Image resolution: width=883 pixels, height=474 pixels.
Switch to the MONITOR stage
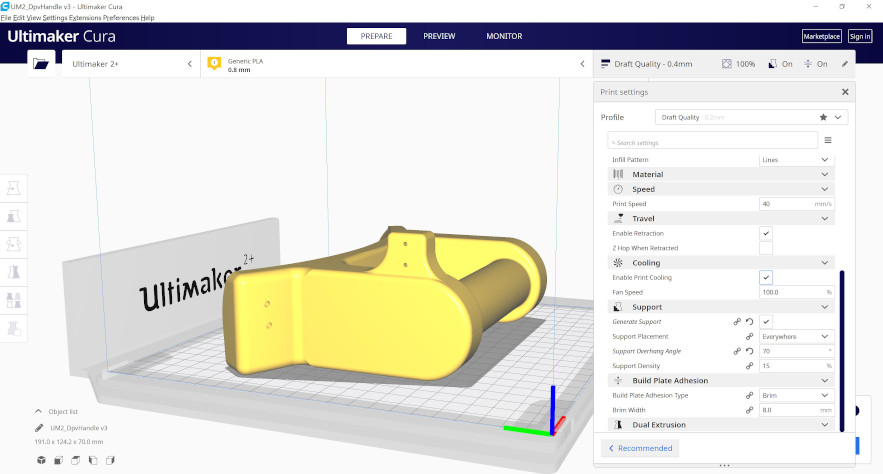coord(504,36)
